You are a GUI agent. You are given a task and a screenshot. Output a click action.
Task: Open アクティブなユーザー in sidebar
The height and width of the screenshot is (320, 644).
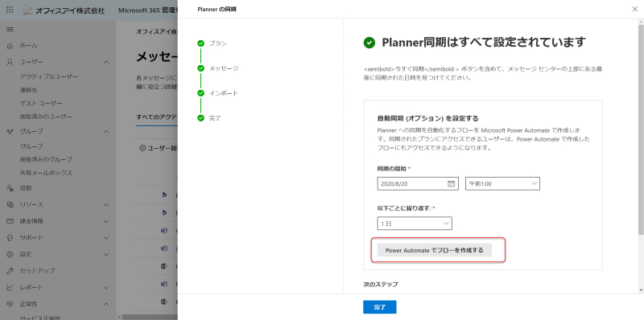point(48,76)
